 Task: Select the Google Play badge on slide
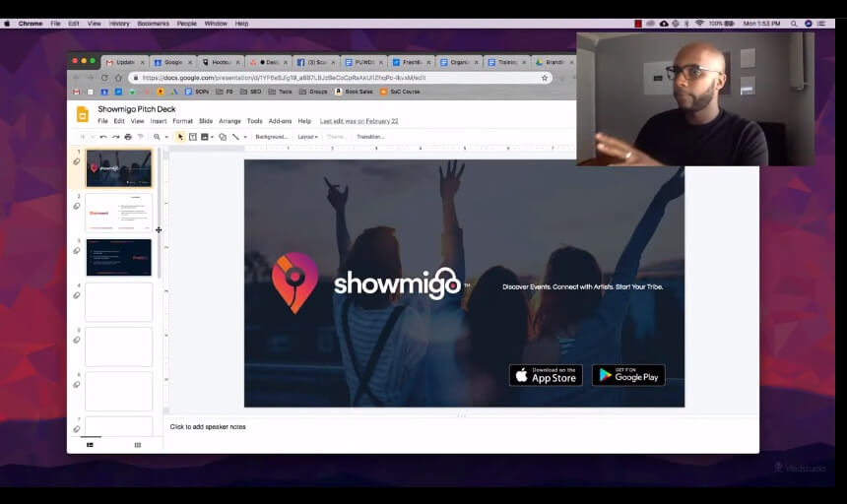coord(628,375)
